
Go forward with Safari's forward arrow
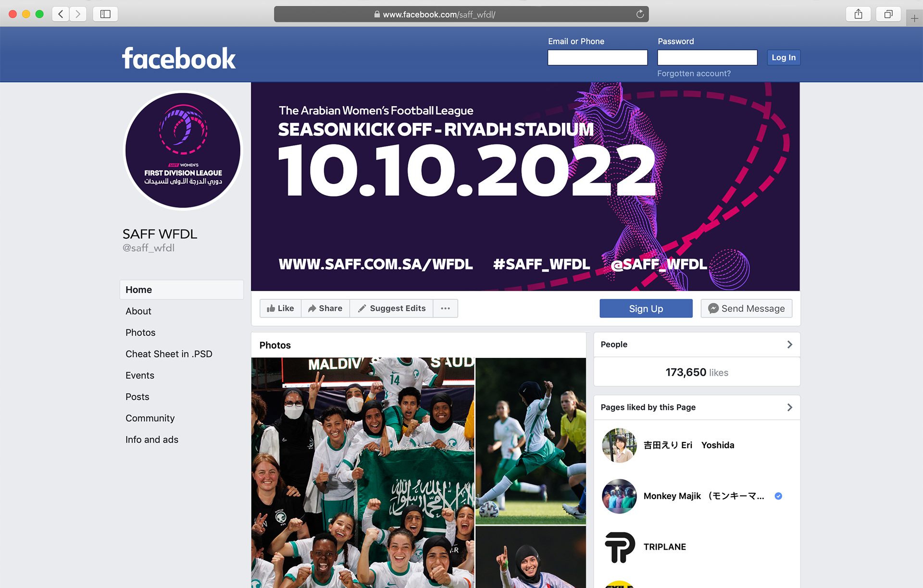coord(78,14)
